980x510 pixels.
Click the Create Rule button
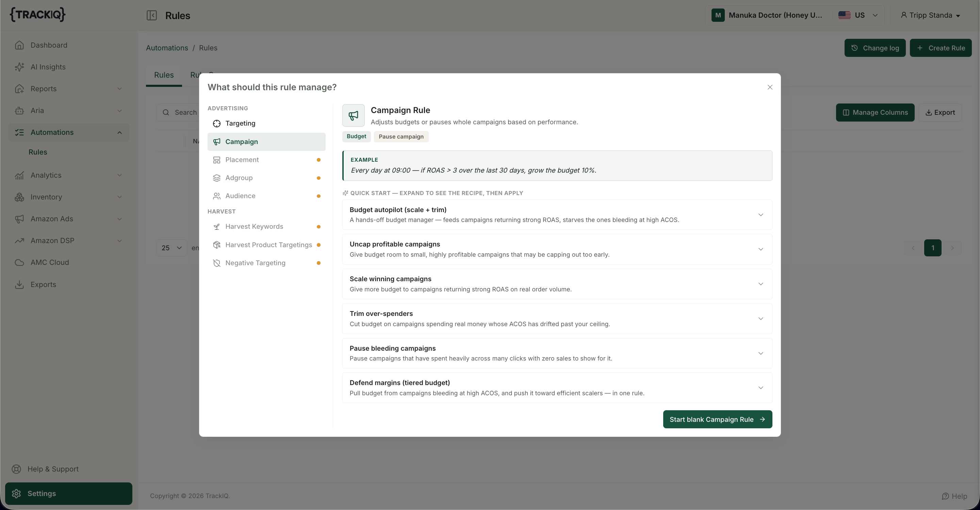941,48
